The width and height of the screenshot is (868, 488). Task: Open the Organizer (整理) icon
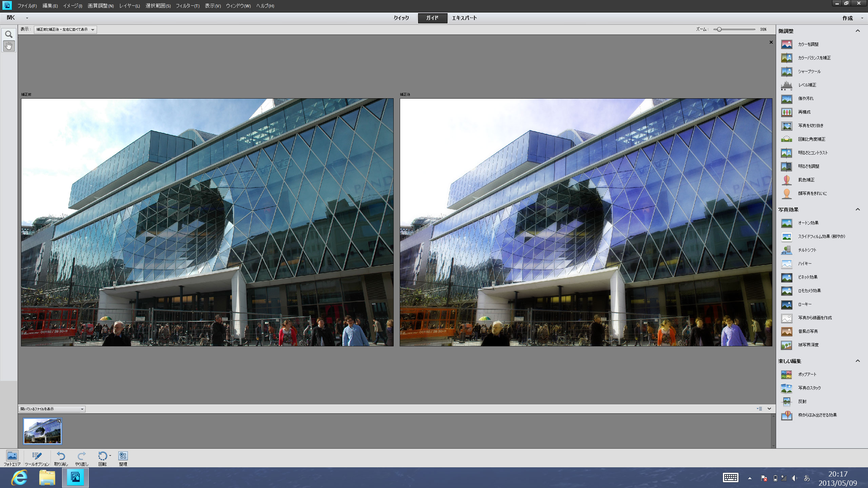123,456
